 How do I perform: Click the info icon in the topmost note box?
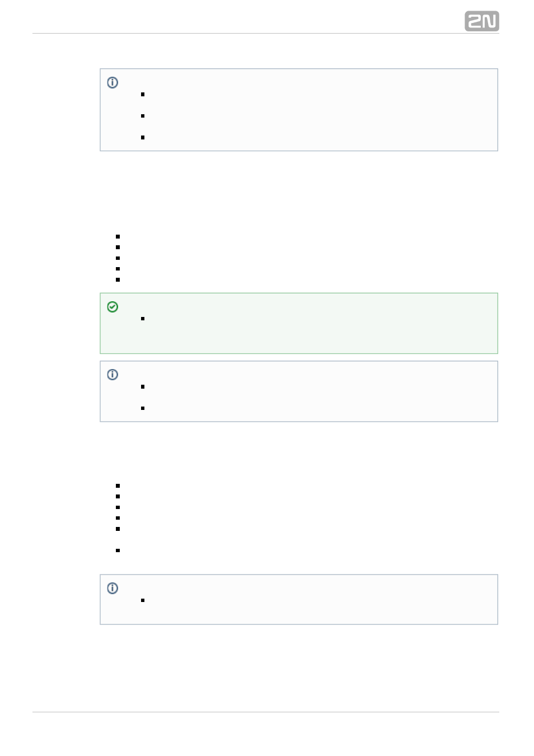pyautogui.click(x=113, y=82)
